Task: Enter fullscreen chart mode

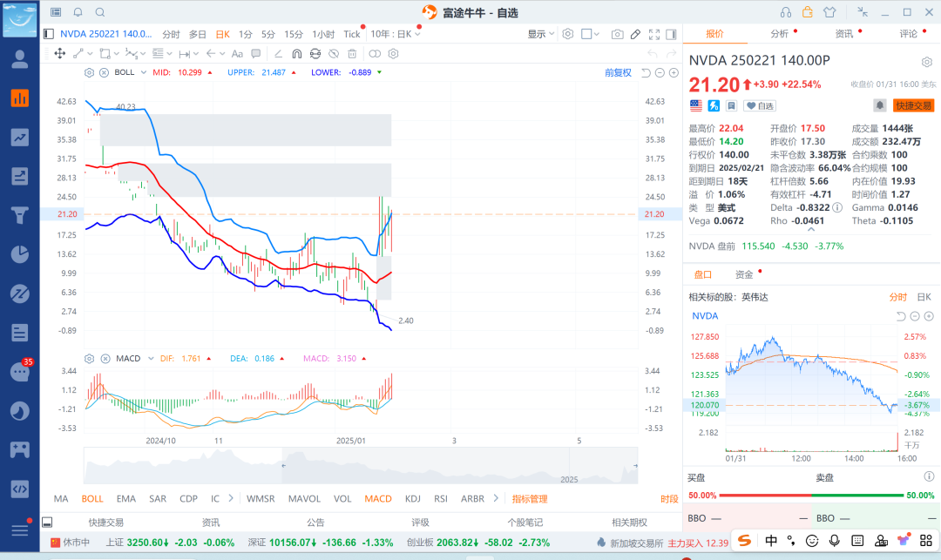Action: pyautogui.click(x=654, y=34)
